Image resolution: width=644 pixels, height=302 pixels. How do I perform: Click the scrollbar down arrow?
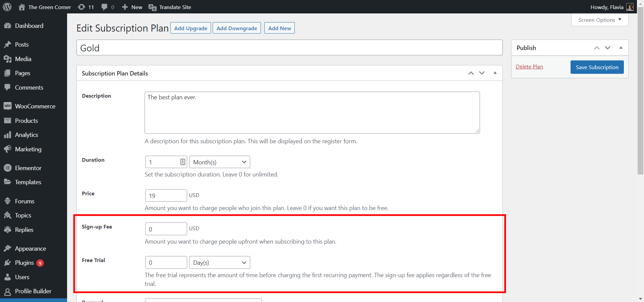pos(640,299)
